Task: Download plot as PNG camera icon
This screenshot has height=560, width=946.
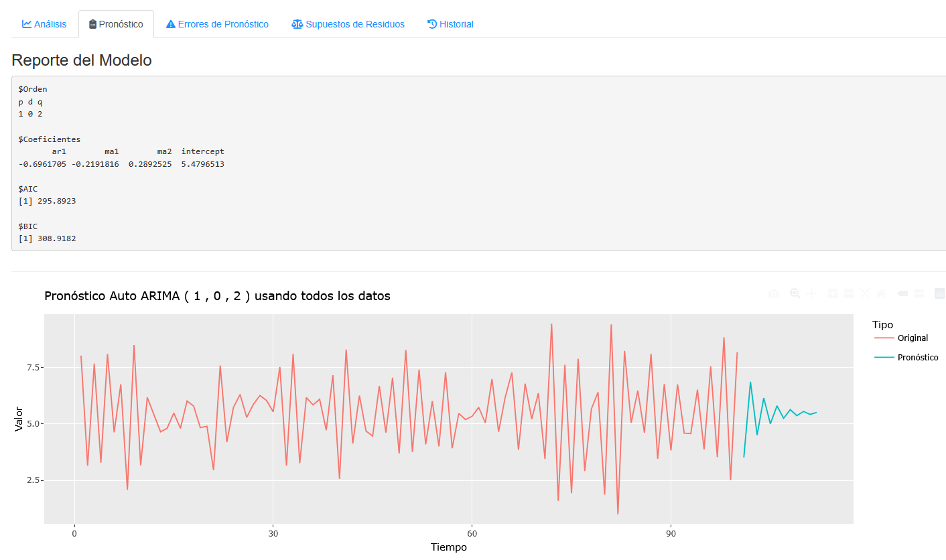Action: tap(773, 293)
